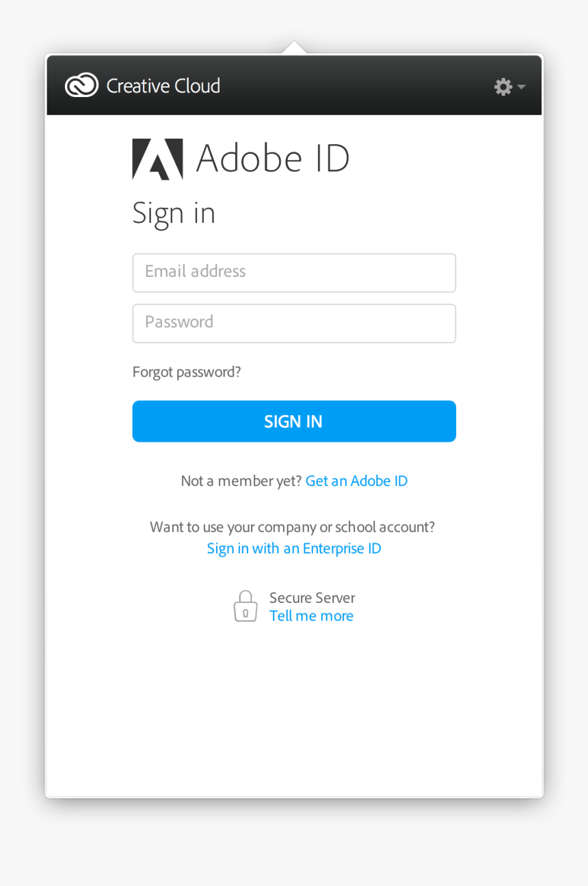Click the Adobe ID heading text
Viewport: 588px width, 886px height.
(x=273, y=159)
